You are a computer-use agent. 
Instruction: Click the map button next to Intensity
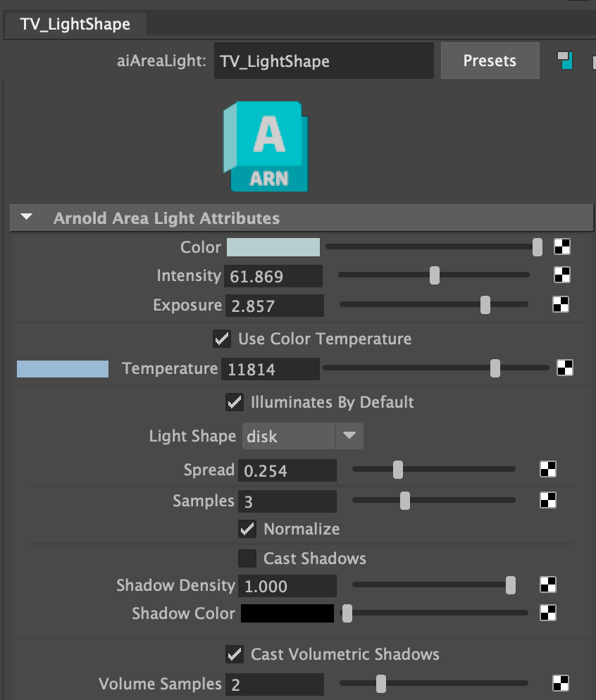pyautogui.click(x=561, y=275)
